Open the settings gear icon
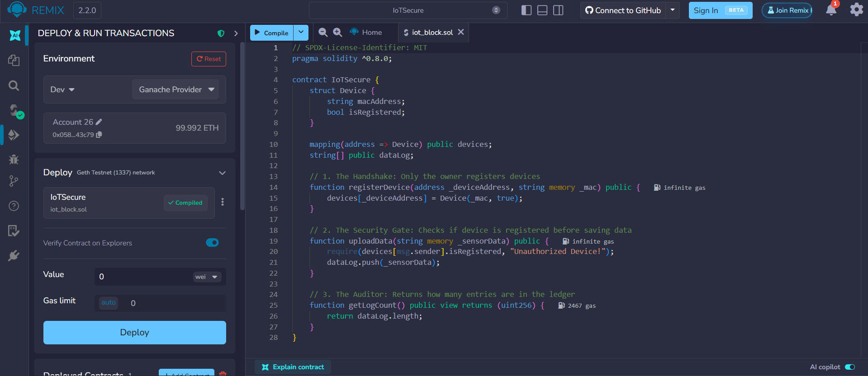868x376 pixels. pos(856,9)
